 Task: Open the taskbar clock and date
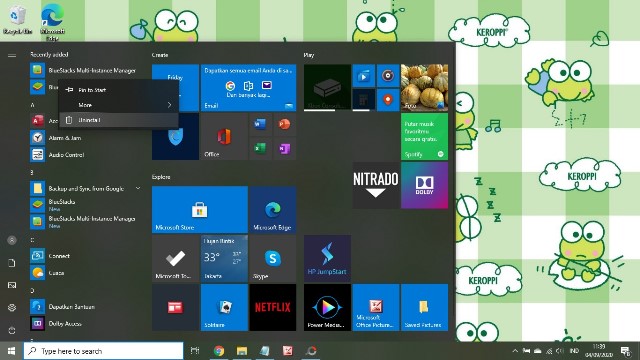click(599, 351)
